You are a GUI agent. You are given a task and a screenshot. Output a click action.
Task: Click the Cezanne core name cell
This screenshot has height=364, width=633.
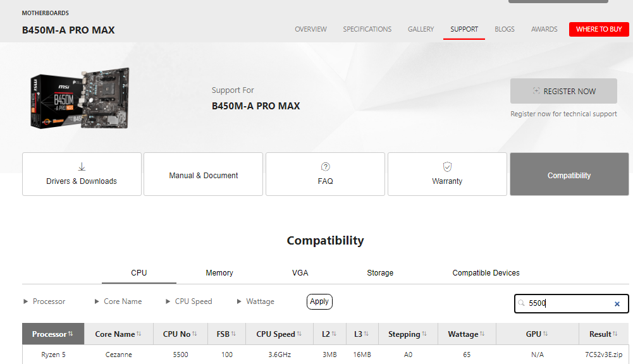tap(119, 355)
